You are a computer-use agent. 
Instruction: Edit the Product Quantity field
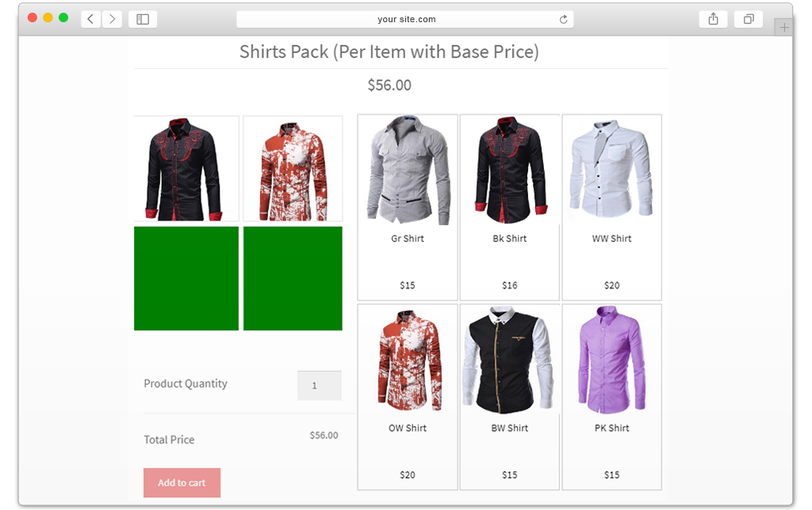(319, 385)
